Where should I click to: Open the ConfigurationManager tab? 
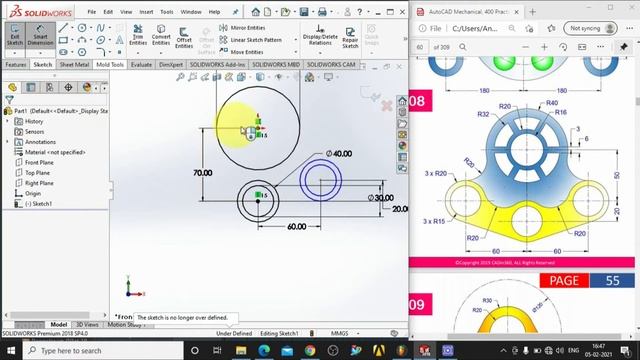pos(49,87)
